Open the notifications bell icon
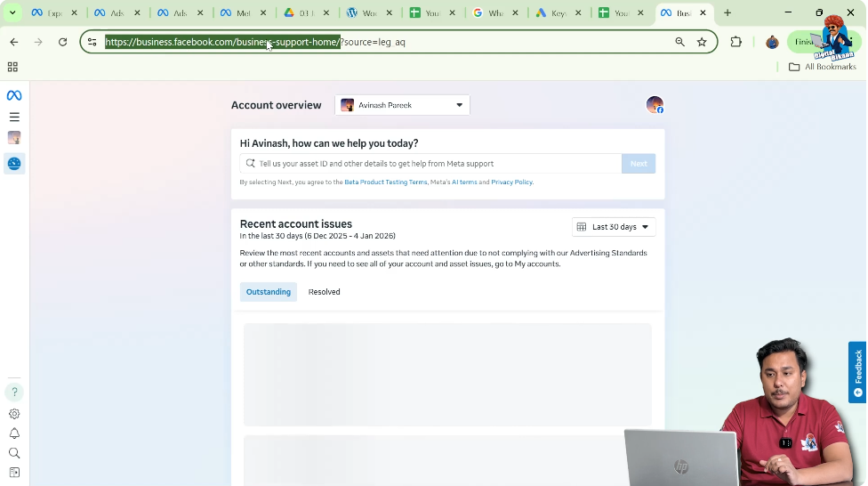This screenshot has height=486, width=868. (14, 433)
